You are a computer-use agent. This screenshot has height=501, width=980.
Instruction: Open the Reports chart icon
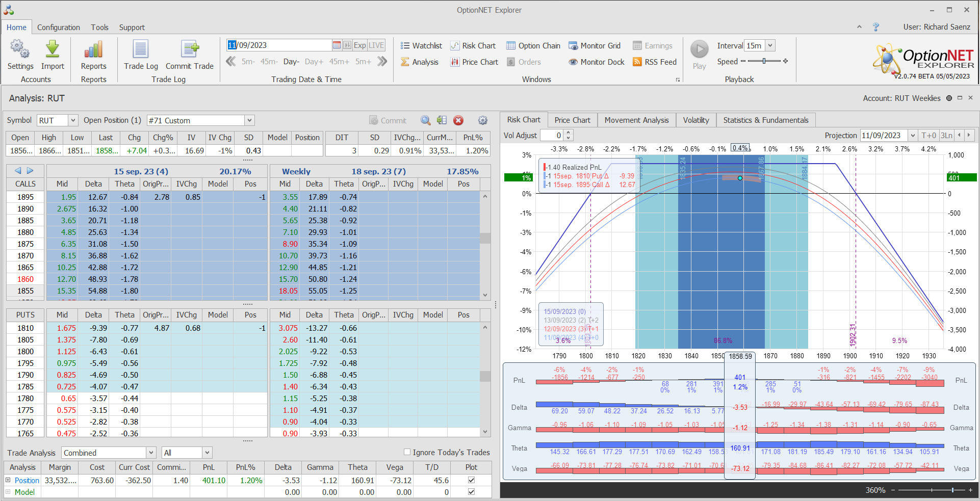(x=93, y=50)
